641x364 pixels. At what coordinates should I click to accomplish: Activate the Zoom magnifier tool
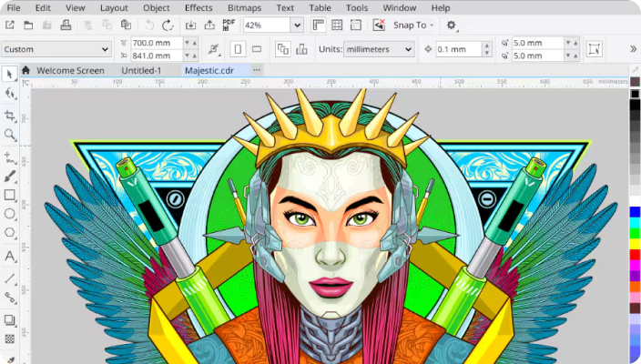pos(10,135)
